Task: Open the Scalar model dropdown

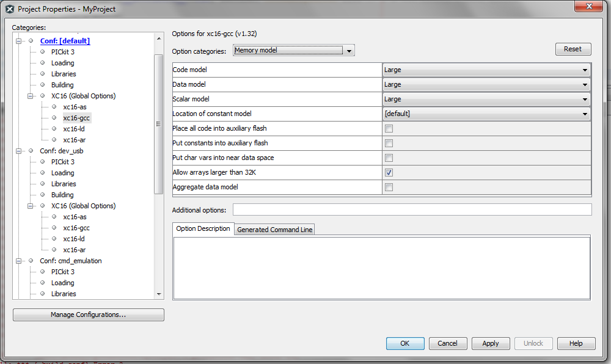Action: pyautogui.click(x=486, y=100)
